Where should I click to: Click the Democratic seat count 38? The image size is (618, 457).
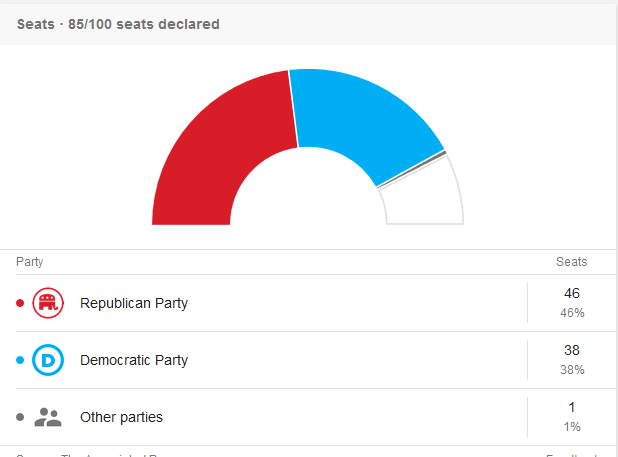(572, 351)
